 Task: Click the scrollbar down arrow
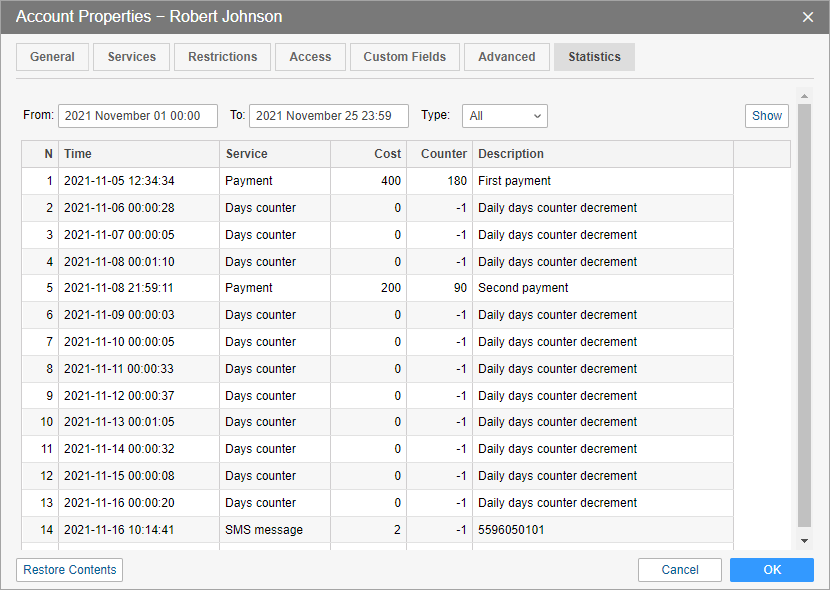[804, 541]
